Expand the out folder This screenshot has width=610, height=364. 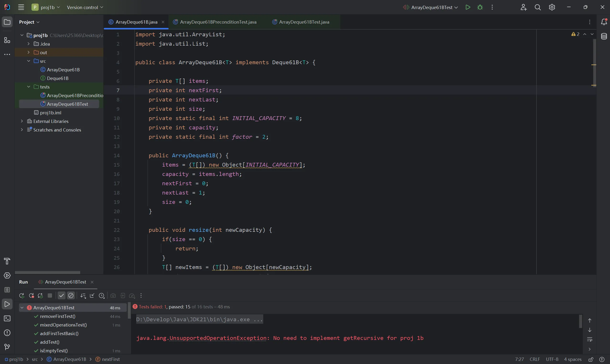click(x=28, y=53)
